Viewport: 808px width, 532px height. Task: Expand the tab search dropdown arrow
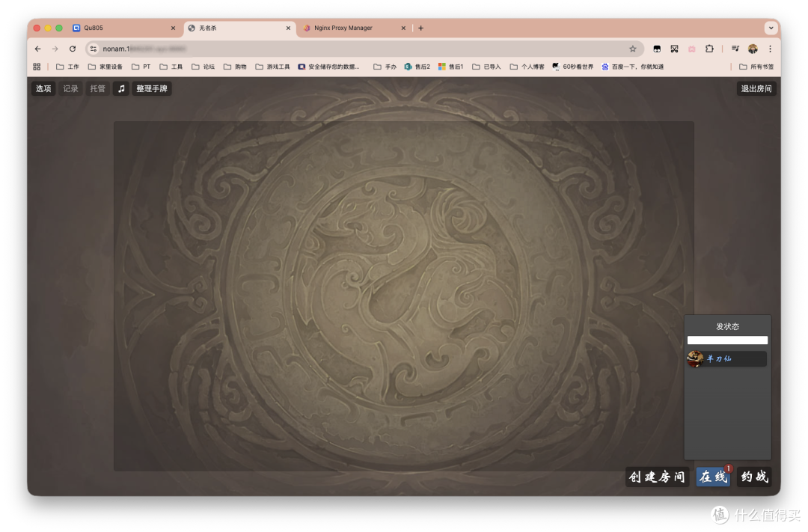point(771,28)
